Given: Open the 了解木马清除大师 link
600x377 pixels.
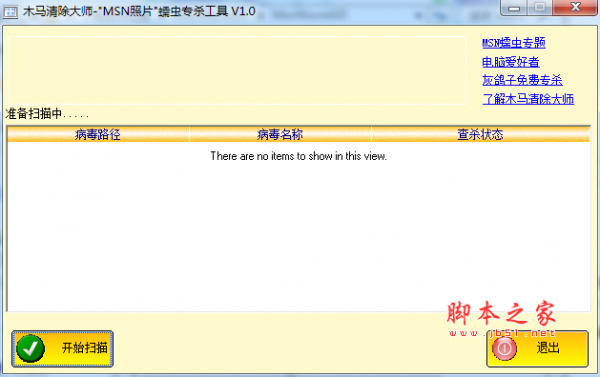Looking at the screenshot, I should (x=528, y=99).
